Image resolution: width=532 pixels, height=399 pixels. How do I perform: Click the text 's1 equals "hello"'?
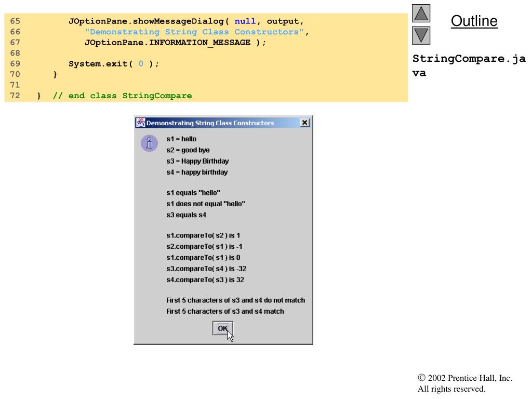tap(193, 193)
